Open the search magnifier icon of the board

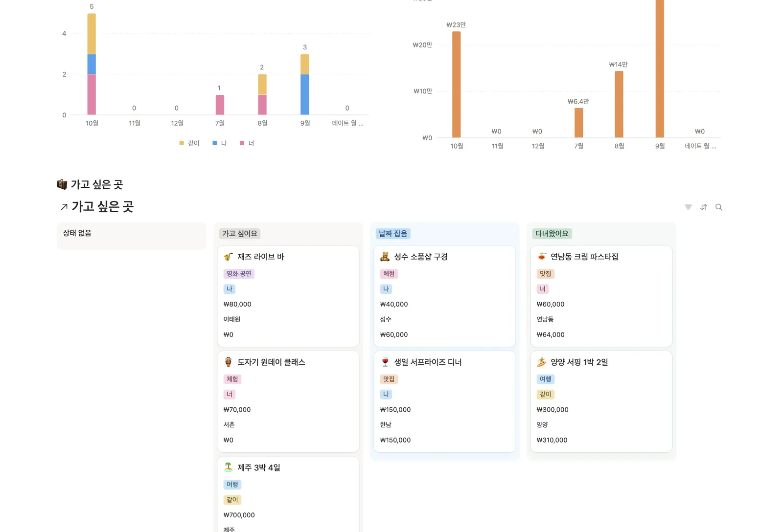(x=719, y=207)
